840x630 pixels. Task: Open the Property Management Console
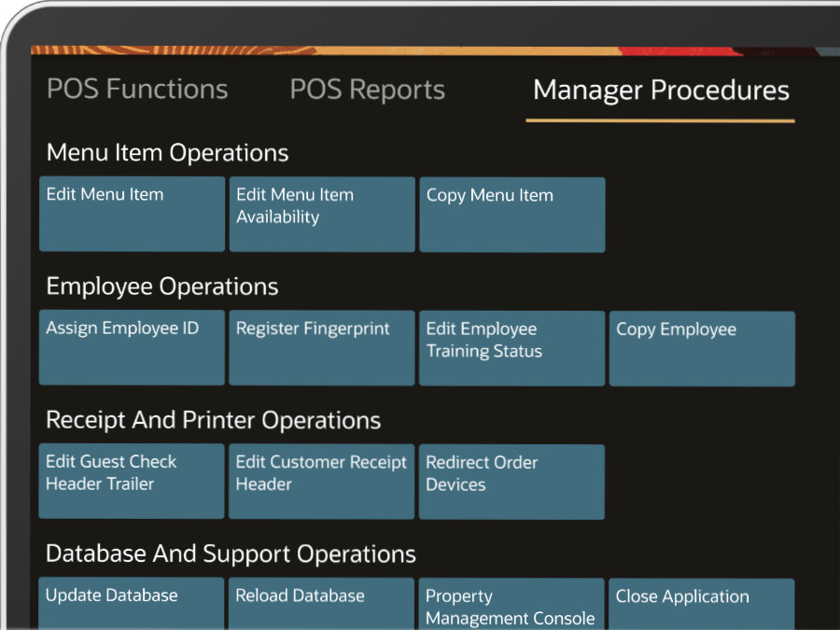[x=511, y=604]
